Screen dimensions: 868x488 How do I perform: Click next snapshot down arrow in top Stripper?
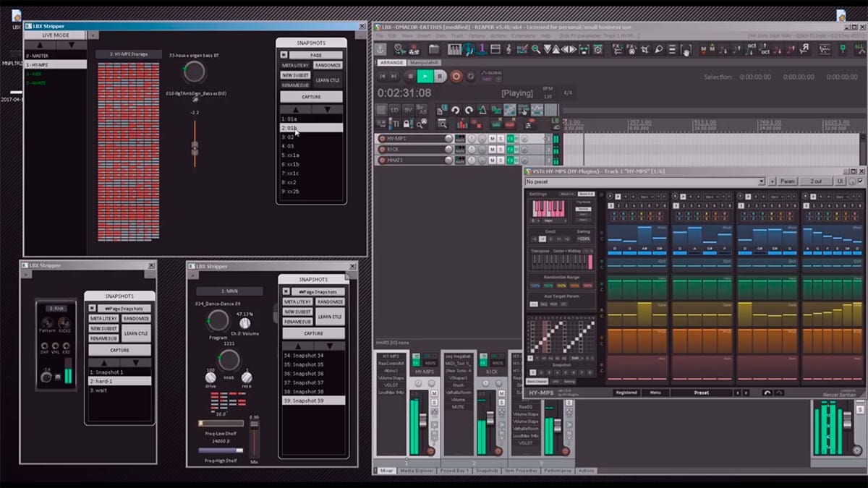[328, 109]
